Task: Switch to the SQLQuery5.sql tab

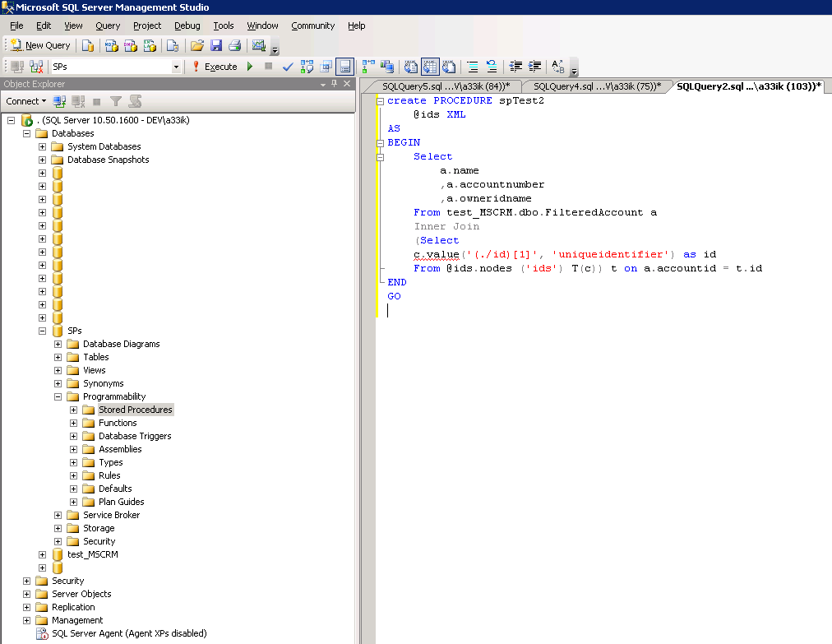Action: [446, 86]
